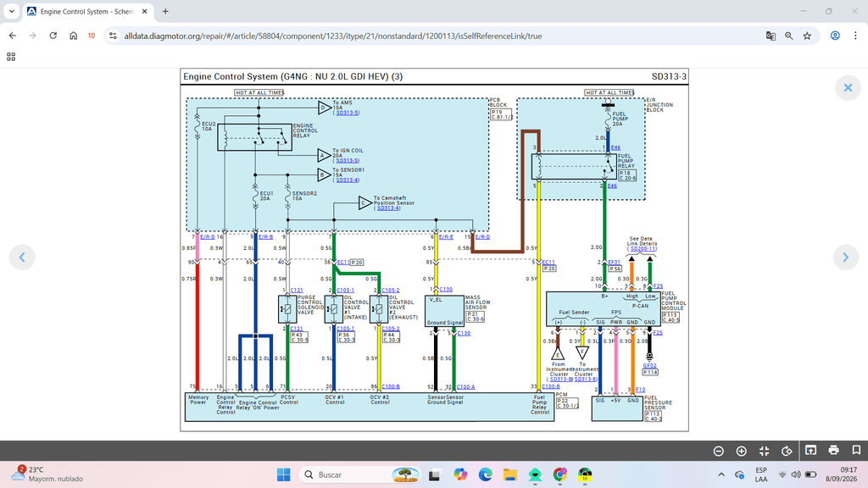Show hidden system tray icons chevron
This screenshot has width=868, height=488.
click(721, 474)
